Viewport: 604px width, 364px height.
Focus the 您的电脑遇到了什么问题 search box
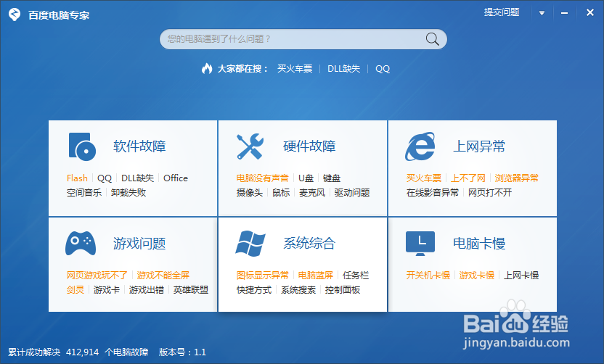point(303,39)
